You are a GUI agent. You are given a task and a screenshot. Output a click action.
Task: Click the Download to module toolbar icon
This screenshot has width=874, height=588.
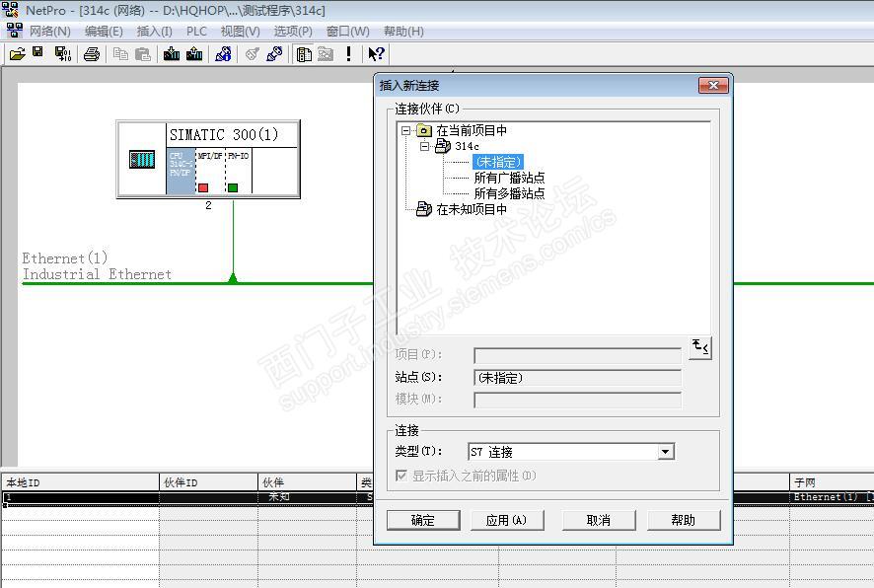[x=172, y=54]
